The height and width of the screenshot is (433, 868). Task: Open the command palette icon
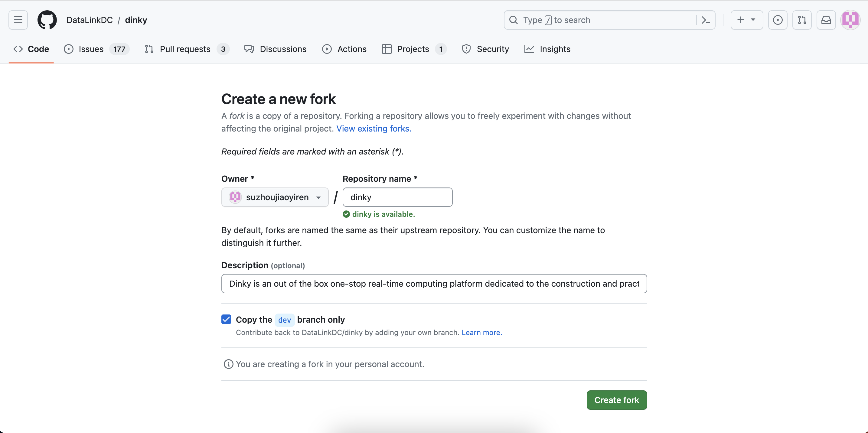click(x=706, y=20)
